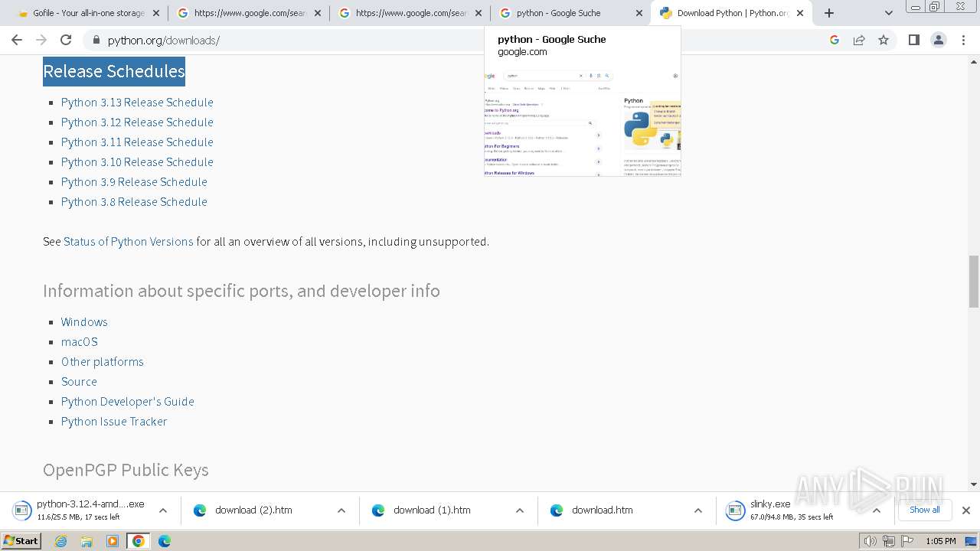Open the tab search dropdown

(x=889, y=13)
